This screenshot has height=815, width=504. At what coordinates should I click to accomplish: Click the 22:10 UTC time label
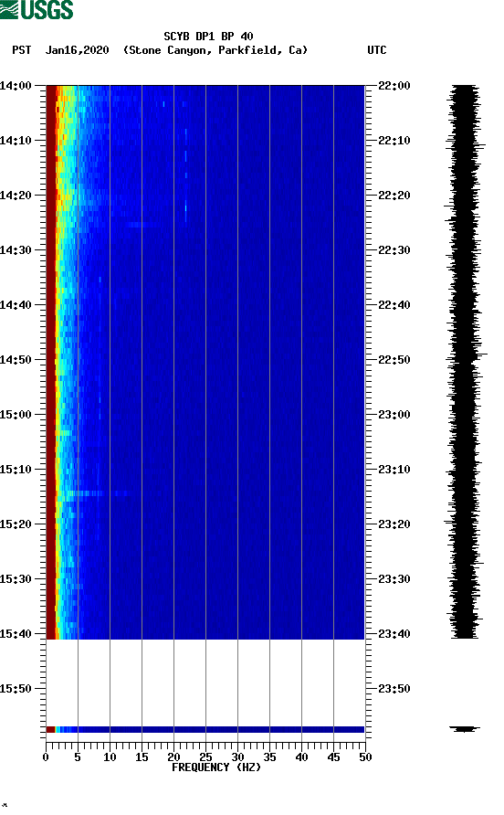[394, 141]
